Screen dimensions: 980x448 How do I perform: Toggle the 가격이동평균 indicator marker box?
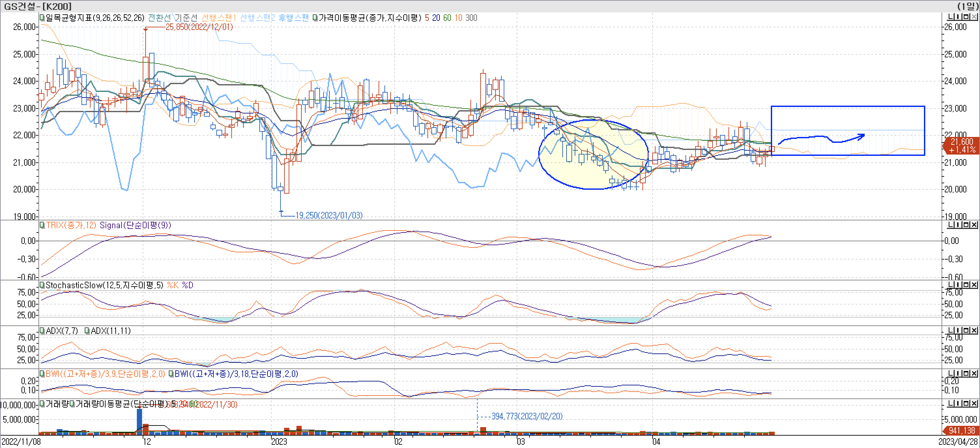click(315, 18)
